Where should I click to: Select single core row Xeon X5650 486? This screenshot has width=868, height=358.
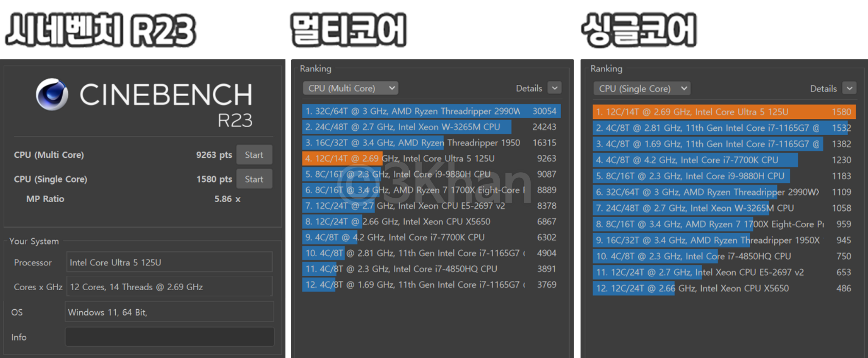click(x=724, y=288)
